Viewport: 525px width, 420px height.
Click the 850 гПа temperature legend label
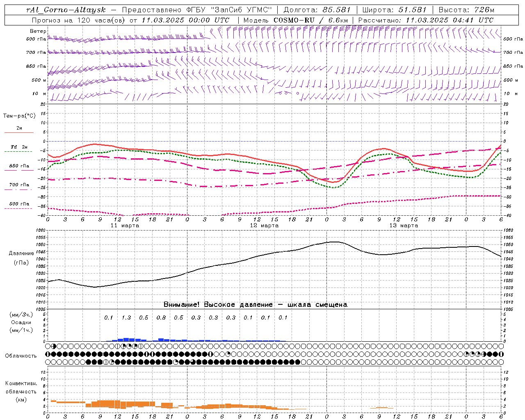coord(19,166)
